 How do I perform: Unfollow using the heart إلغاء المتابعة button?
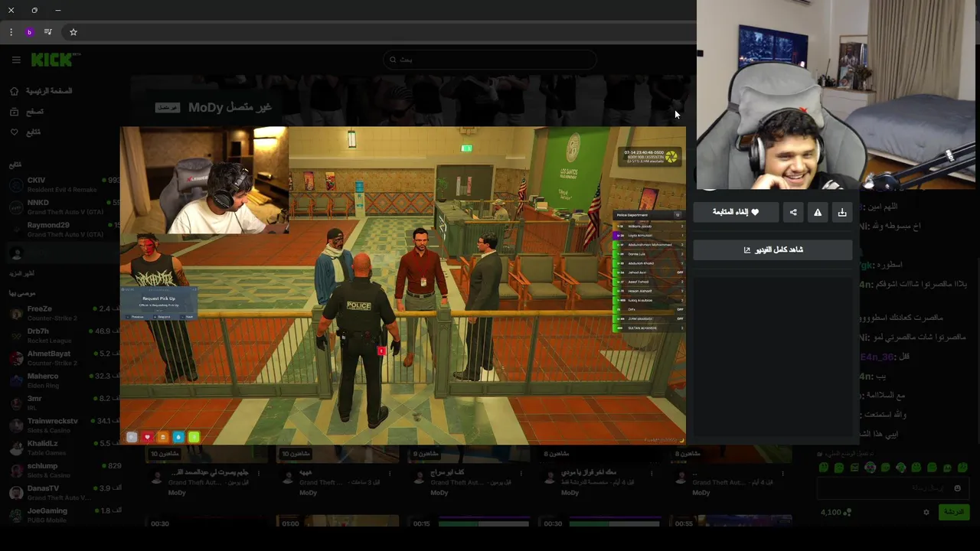pos(736,212)
